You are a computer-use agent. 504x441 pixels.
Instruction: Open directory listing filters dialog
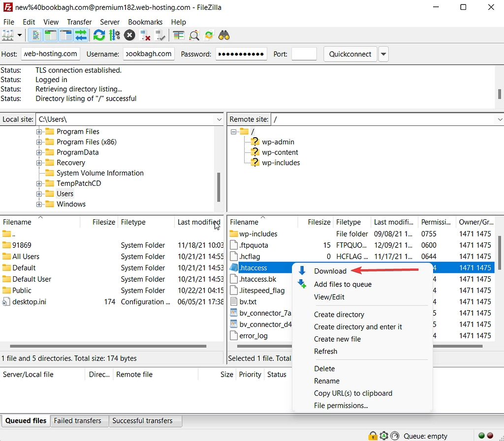[x=178, y=35]
